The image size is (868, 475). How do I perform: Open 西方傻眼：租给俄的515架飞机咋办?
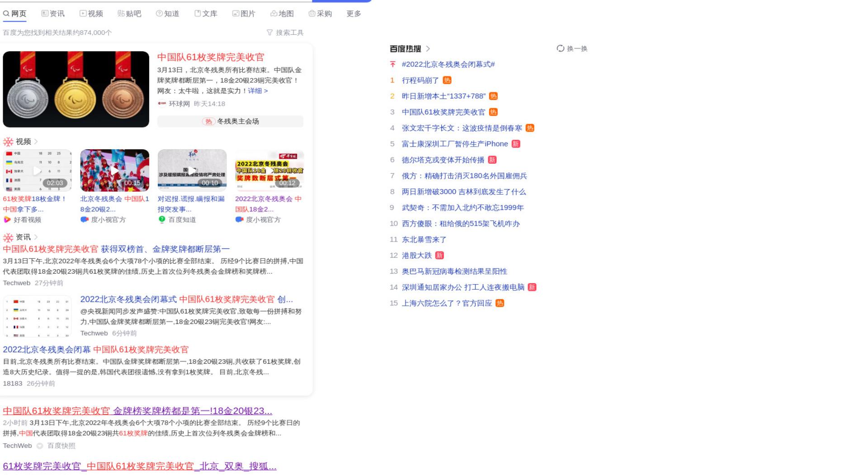(x=461, y=223)
